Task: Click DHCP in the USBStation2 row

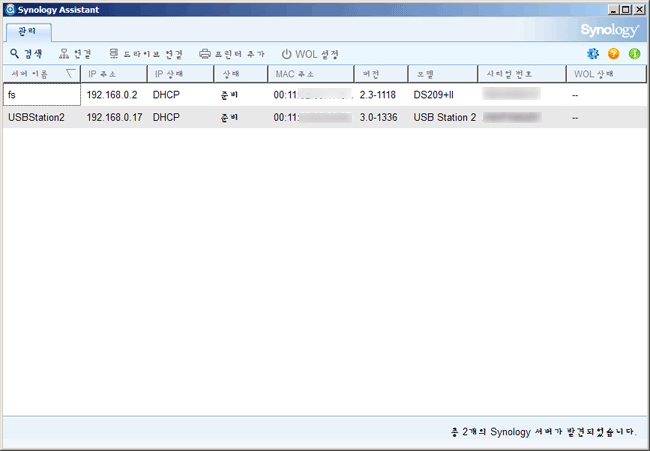Action: 166,118
